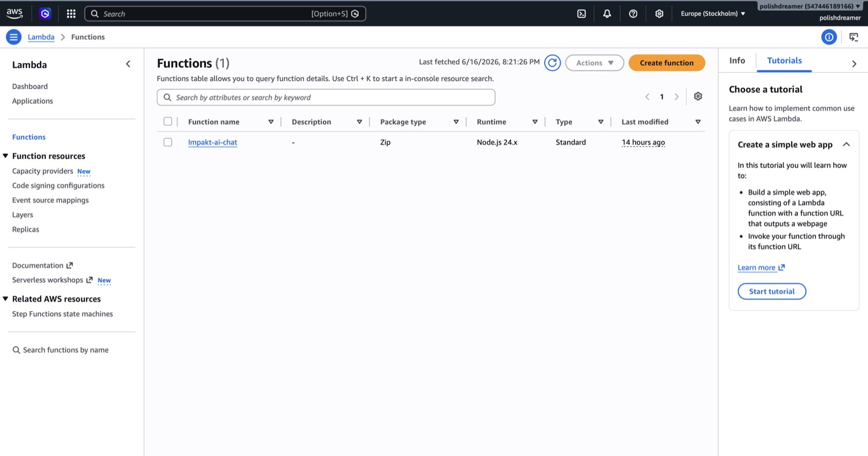This screenshot has width=868, height=456.
Task: Click the magnifier in Search functions by name
Action: pyautogui.click(x=16, y=350)
